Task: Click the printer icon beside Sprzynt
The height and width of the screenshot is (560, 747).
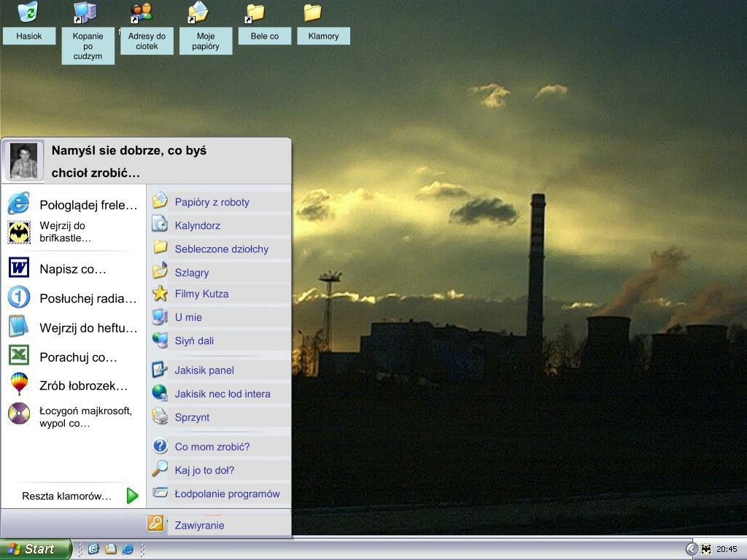Action: tap(160, 416)
